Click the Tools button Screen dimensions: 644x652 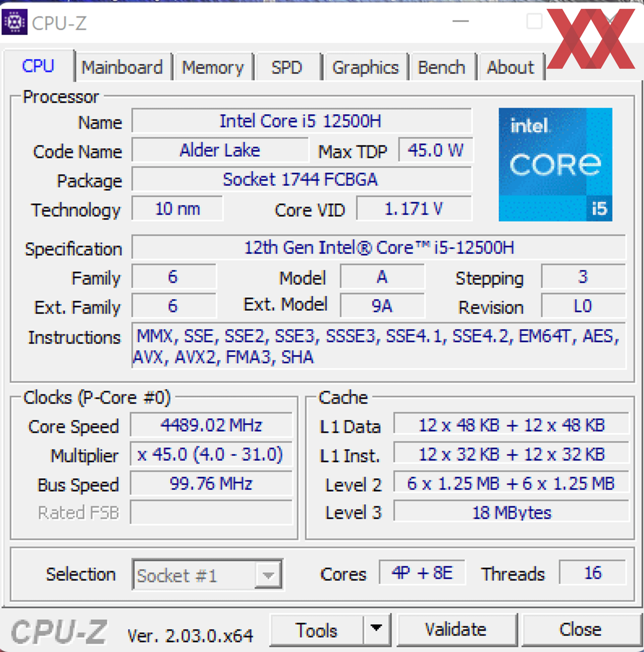[317, 630]
